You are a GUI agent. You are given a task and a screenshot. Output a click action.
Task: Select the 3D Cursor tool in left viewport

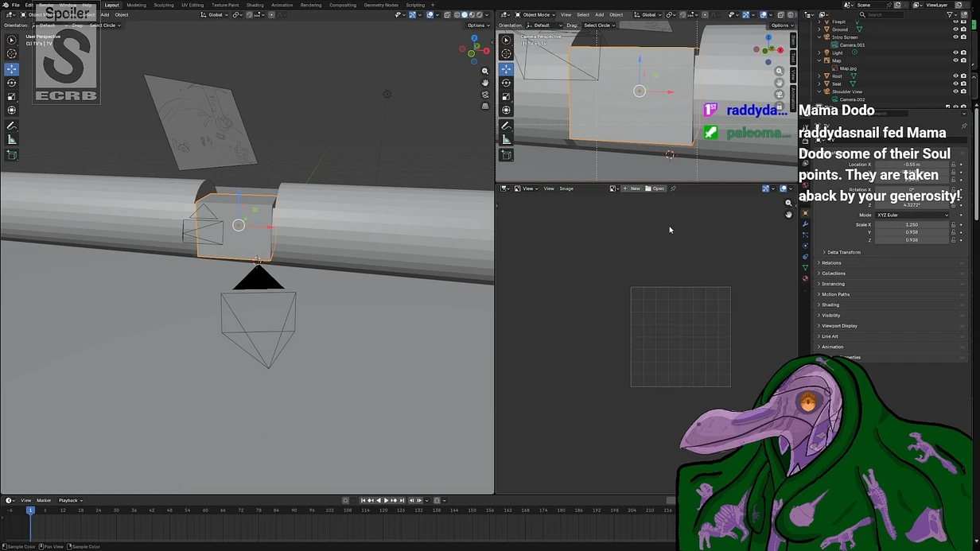(12, 53)
